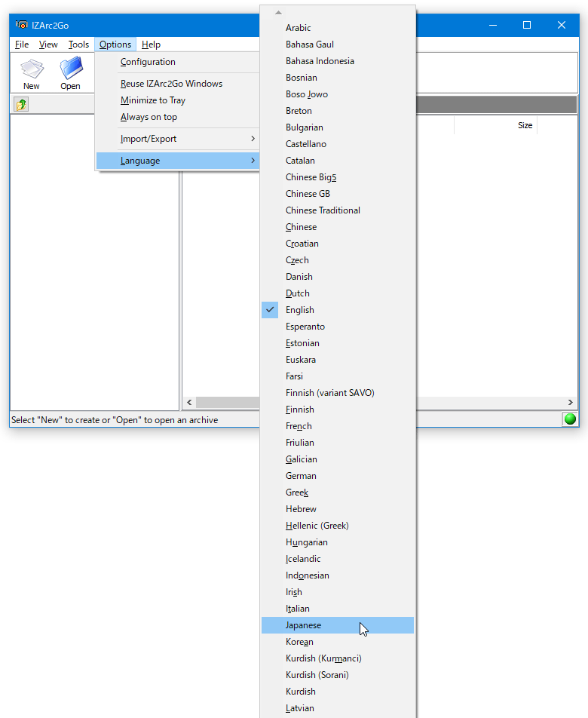Select Kurdish (Sorani) language

point(338,676)
